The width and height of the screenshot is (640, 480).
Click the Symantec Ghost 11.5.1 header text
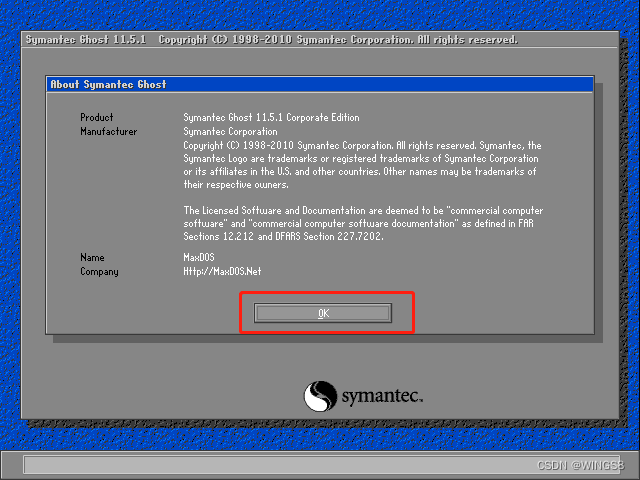point(86,40)
